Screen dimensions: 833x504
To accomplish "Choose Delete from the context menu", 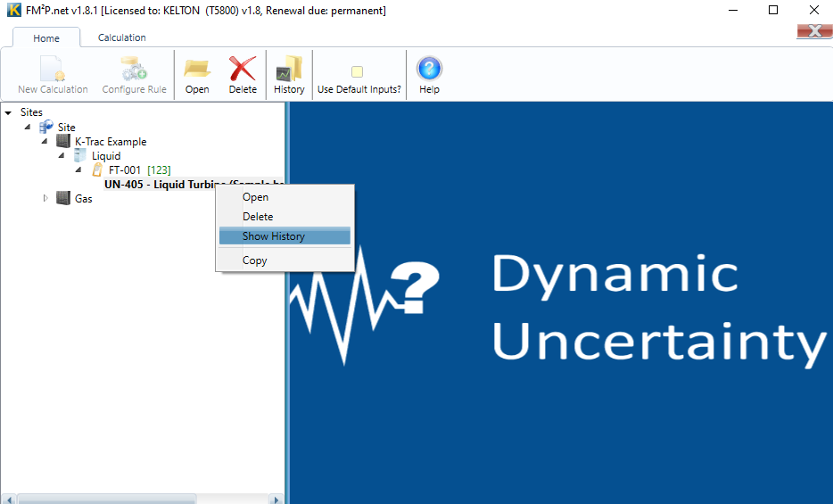I will [285, 217].
